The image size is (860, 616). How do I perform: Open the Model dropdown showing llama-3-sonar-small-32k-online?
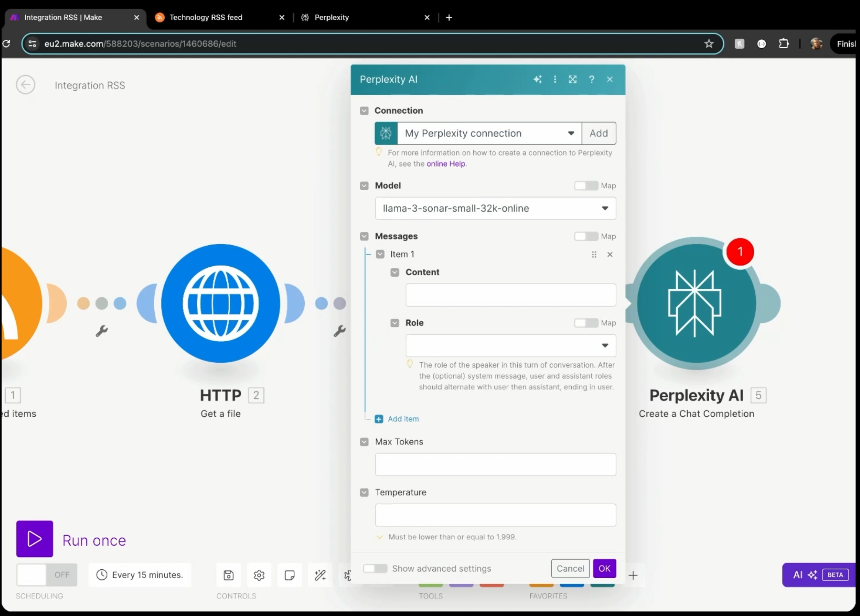[x=495, y=209]
